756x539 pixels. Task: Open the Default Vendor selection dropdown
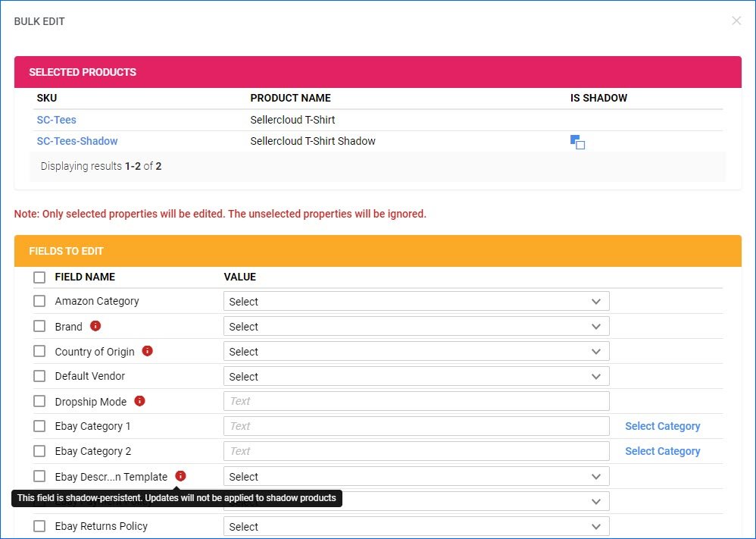(x=415, y=376)
